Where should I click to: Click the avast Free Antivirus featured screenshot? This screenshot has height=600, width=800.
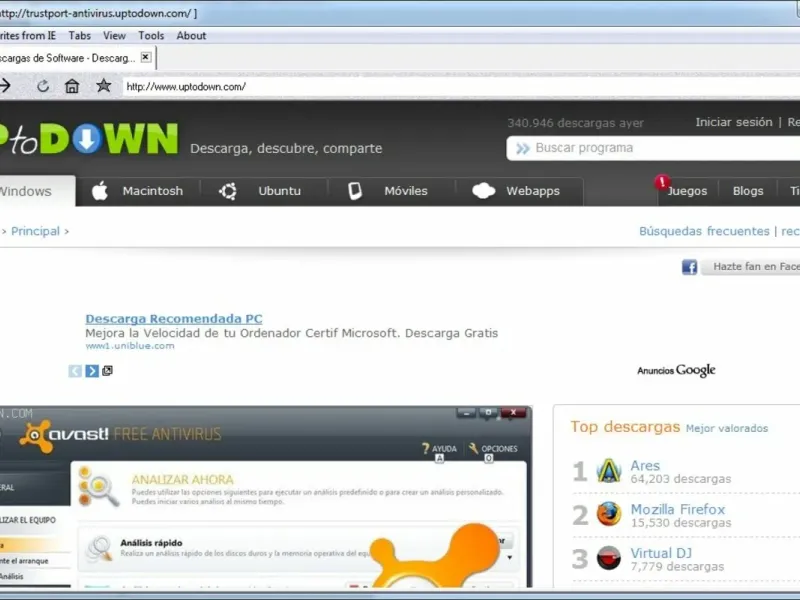tap(265, 497)
